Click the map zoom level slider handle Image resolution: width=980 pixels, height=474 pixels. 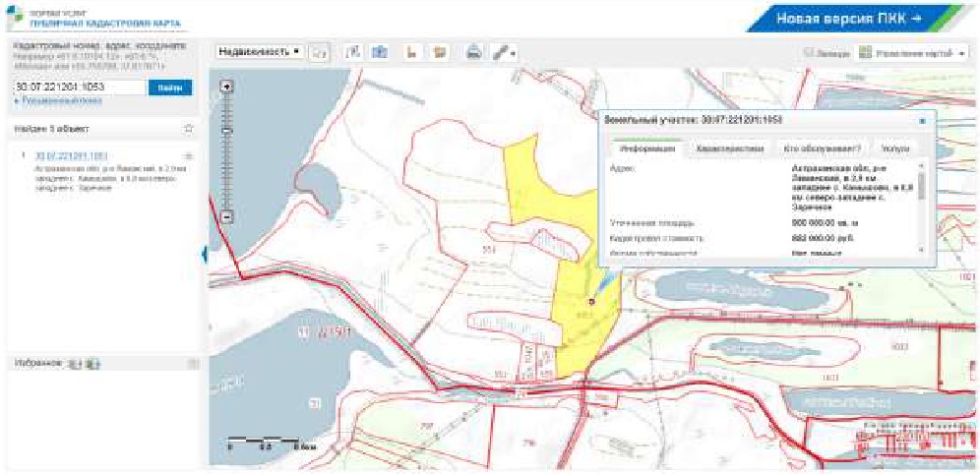pyautogui.click(x=228, y=131)
